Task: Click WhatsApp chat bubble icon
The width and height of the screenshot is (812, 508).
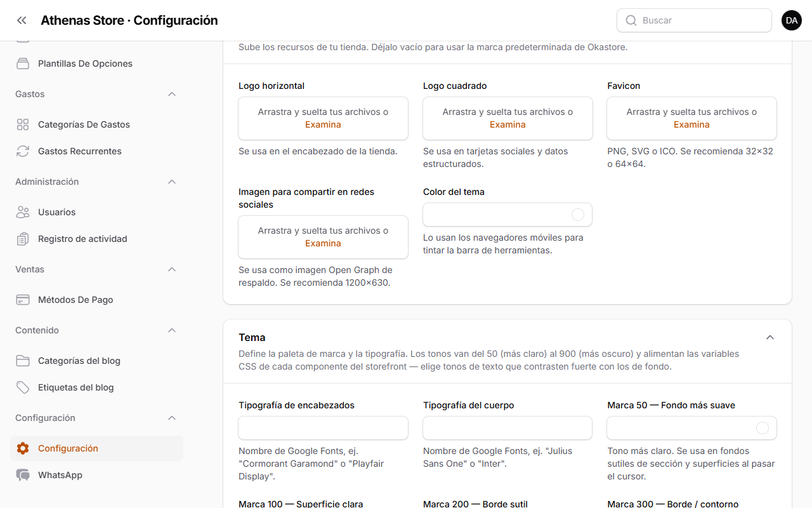Action: pyautogui.click(x=23, y=475)
